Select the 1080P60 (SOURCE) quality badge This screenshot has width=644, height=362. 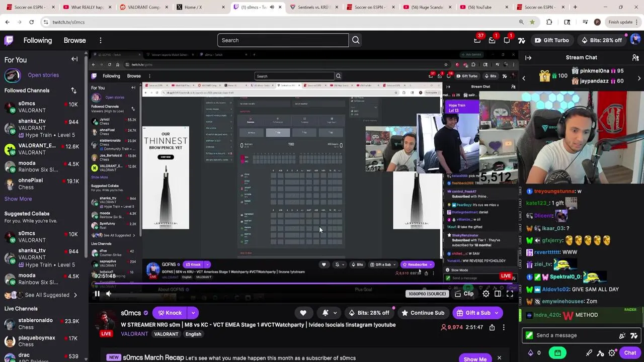(427, 294)
